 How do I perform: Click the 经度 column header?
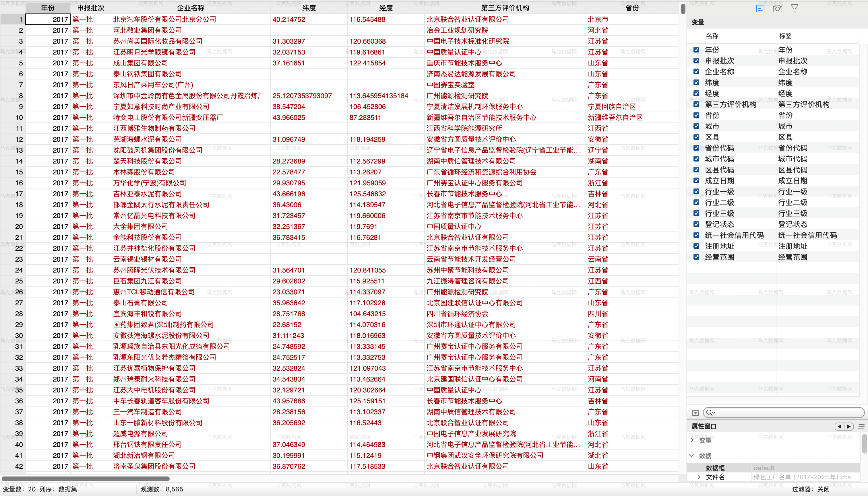pyautogui.click(x=386, y=8)
